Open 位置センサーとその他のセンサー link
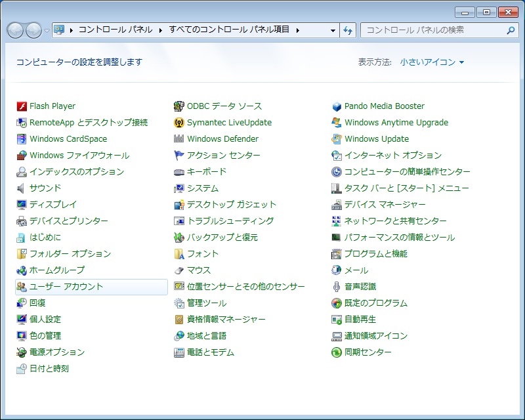Viewport: 525px width, 420px height. tap(245, 287)
